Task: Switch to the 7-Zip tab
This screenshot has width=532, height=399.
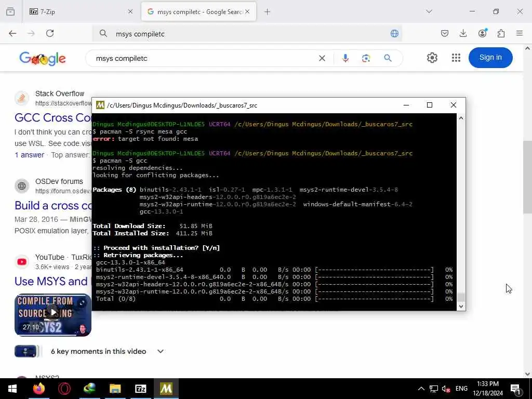Action: point(79,11)
